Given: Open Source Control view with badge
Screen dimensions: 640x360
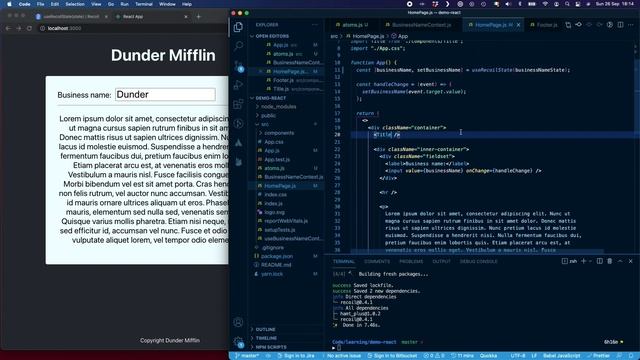Looking at the screenshot, I should coord(239,65).
